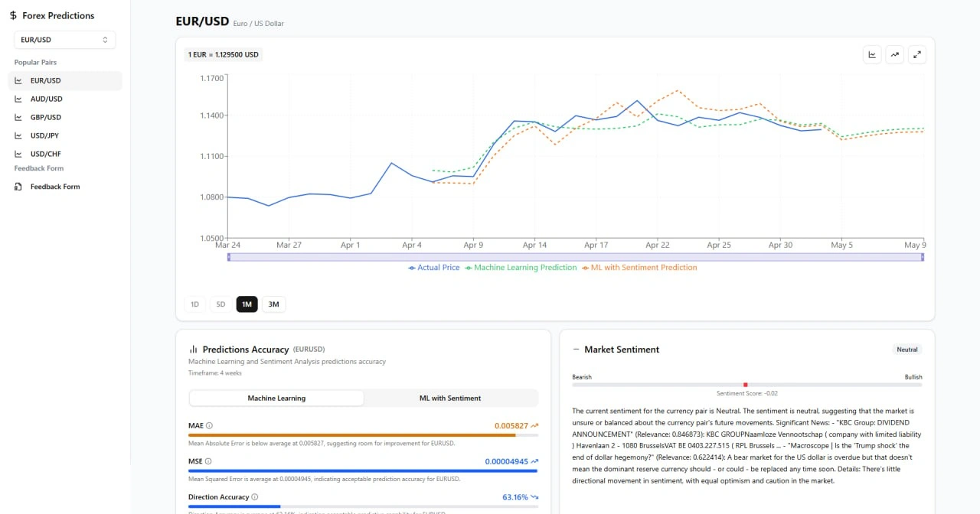The height and width of the screenshot is (514, 980).
Task: Toggle Machine Learning Prediction line visibility
Action: tap(521, 268)
